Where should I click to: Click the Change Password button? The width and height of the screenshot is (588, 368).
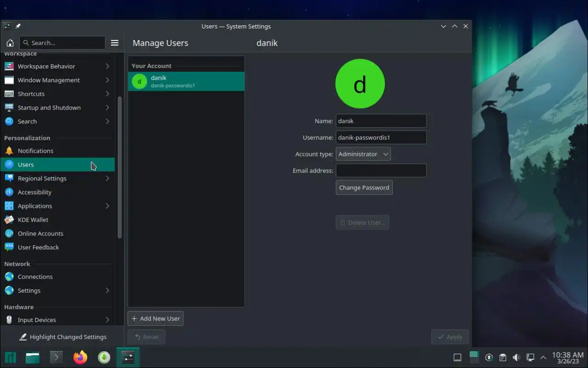pyautogui.click(x=364, y=188)
